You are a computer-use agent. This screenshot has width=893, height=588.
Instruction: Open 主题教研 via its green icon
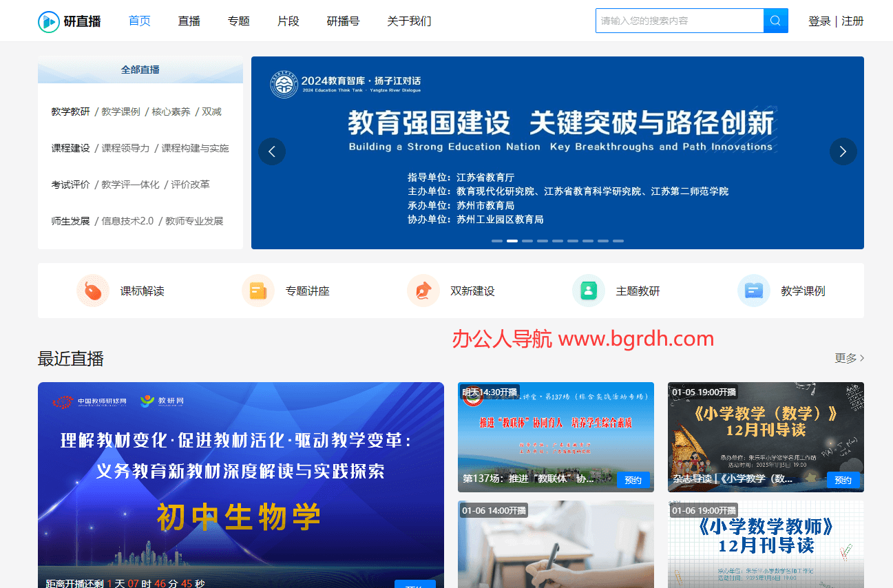[x=588, y=291]
